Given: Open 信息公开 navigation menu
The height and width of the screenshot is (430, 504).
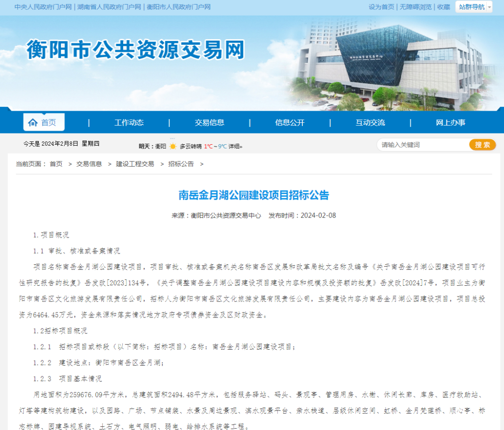Looking at the screenshot, I should (x=290, y=122).
